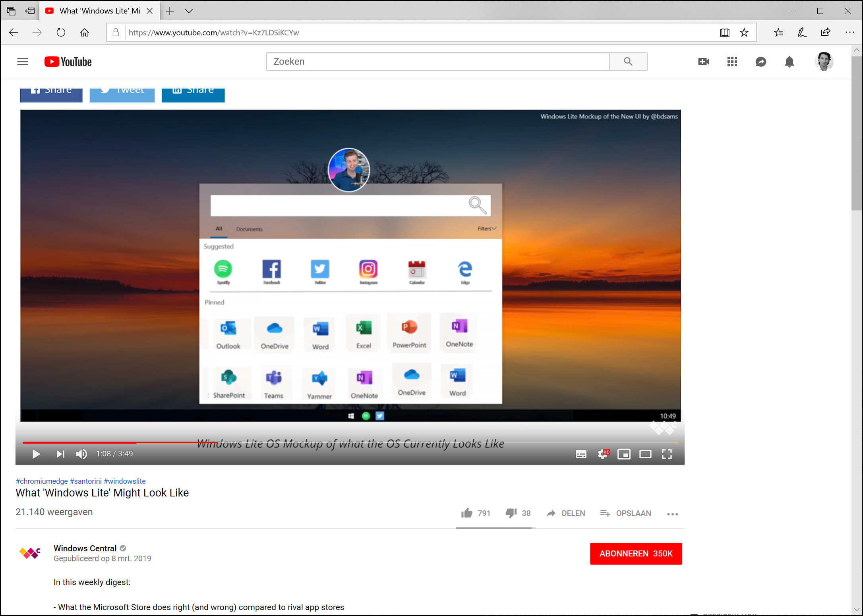Click the scrollbar up arrow
This screenshot has height=616, width=863.
tap(857, 50)
